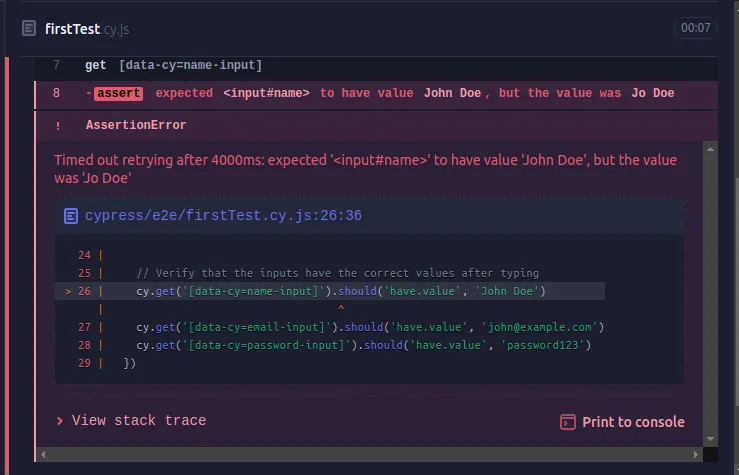Click the line 25 comment text

[337, 273]
